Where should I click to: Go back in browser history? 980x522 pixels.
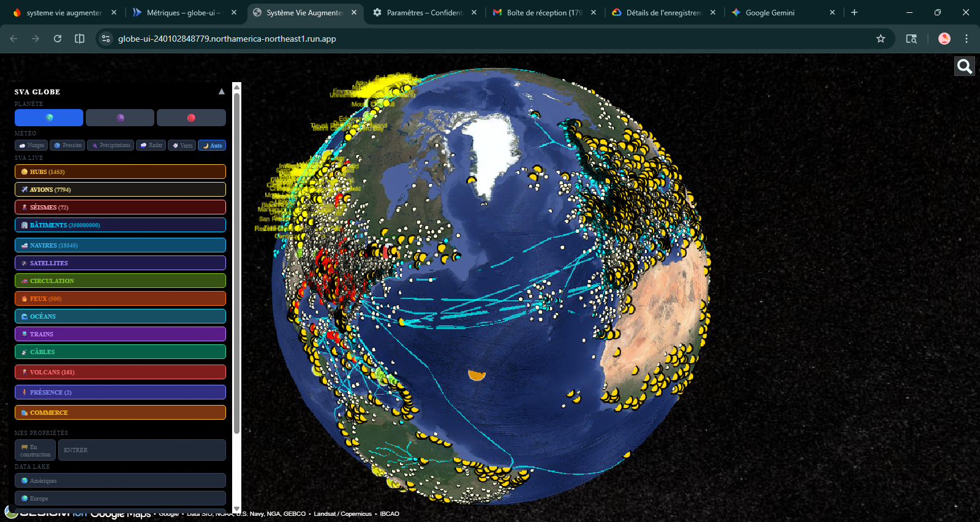click(13, 39)
